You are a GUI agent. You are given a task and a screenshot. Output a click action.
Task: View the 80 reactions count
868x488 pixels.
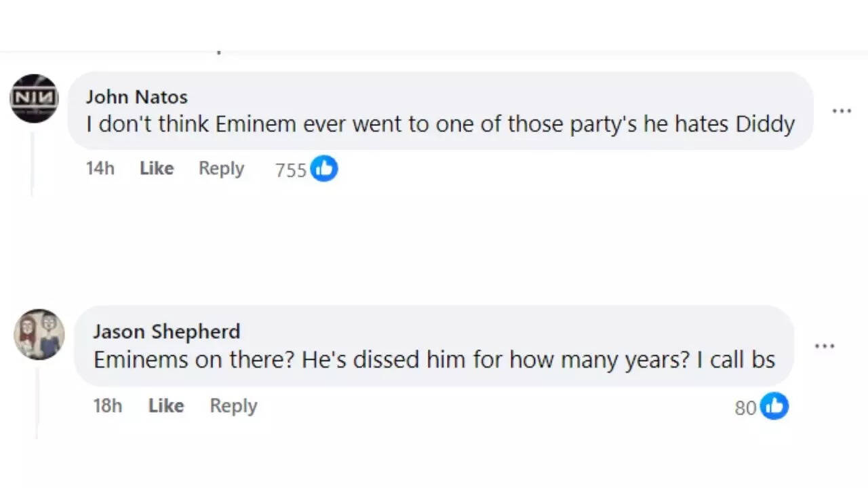745,407
